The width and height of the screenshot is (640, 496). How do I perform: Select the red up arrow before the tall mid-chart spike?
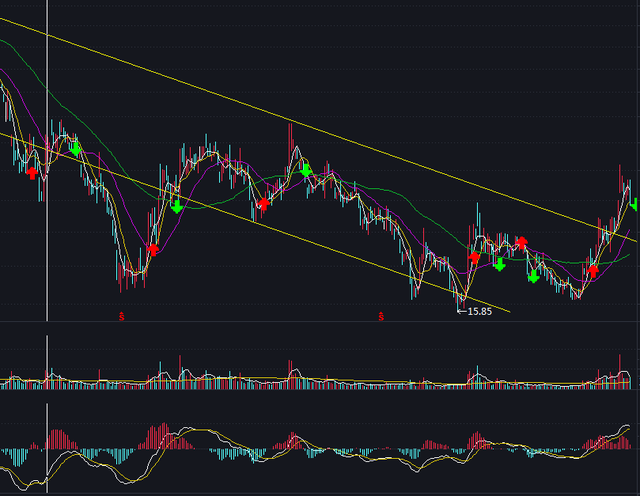[264, 203]
